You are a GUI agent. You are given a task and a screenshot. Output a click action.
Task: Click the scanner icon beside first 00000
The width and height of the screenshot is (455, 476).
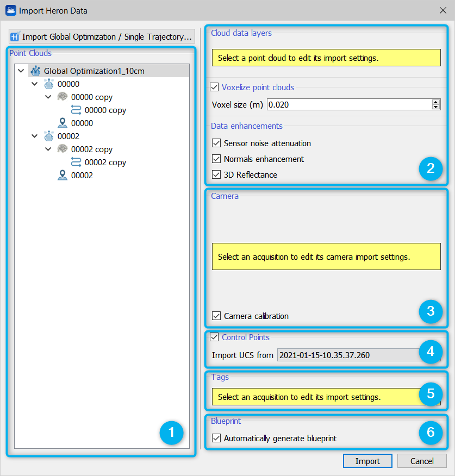[49, 84]
